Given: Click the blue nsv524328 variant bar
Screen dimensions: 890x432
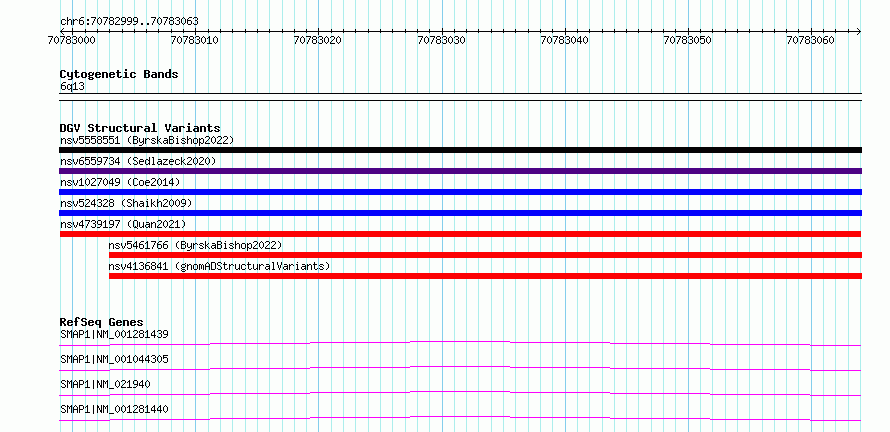Looking at the screenshot, I should [x=460, y=213].
